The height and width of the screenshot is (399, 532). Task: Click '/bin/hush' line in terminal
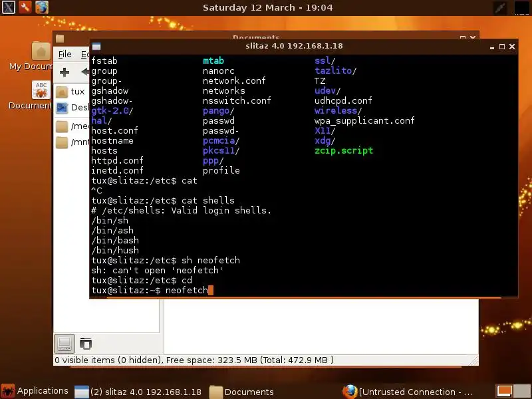tap(115, 251)
